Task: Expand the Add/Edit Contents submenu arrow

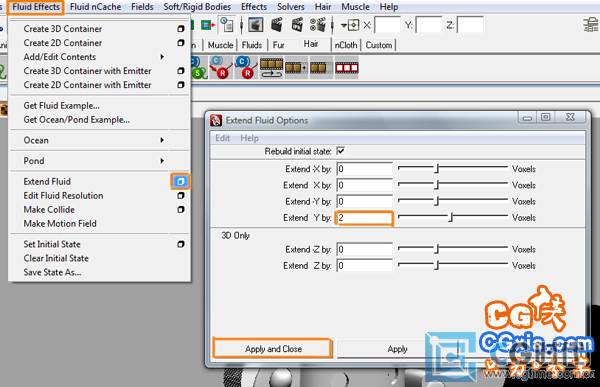Action: point(162,57)
